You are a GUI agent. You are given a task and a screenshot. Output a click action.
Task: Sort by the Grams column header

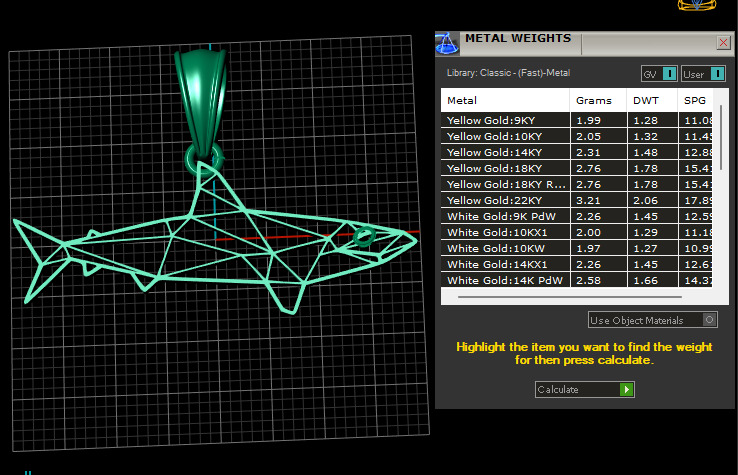coord(598,100)
